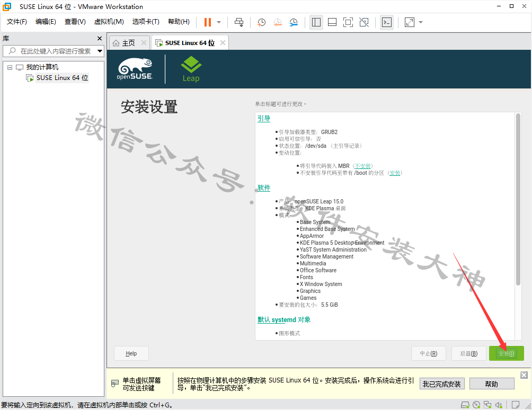Toggle the thumbnail bar view icon
The height and width of the screenshot is (410, 532).
click(332, 22)
